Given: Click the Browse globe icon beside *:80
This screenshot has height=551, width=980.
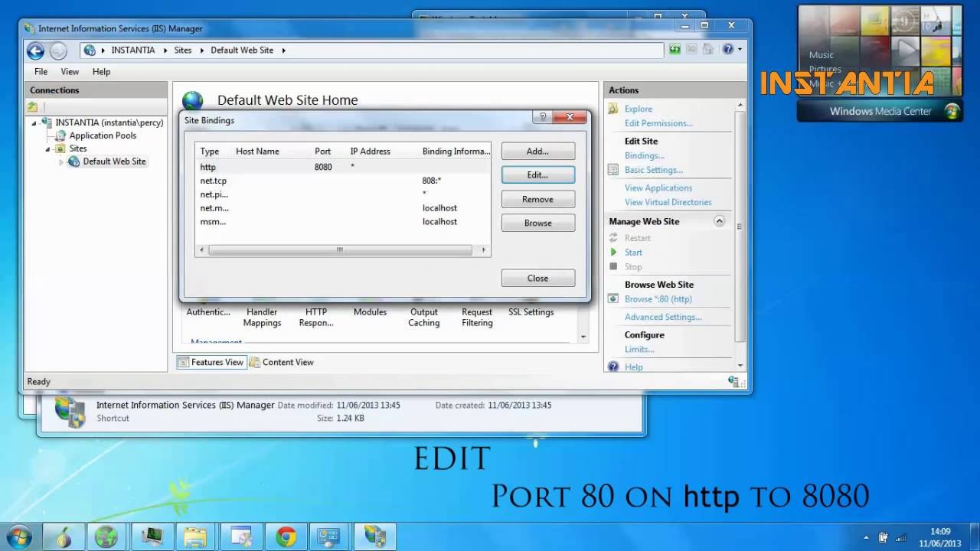Looking at the screenshot, I should click(613, 299).
